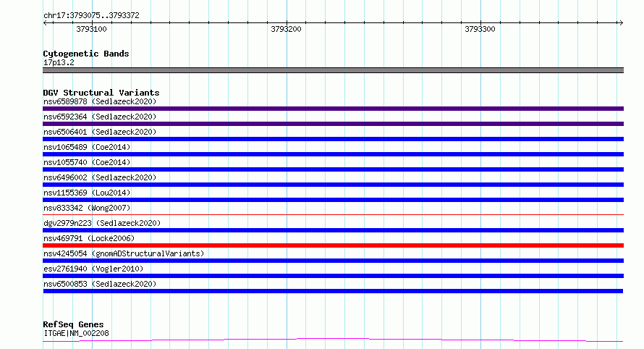This screenshot has width=644, height=349.
Task: Select the dgv2979n223 (Sedlazeck2020) label
Action: click(102, 223)
